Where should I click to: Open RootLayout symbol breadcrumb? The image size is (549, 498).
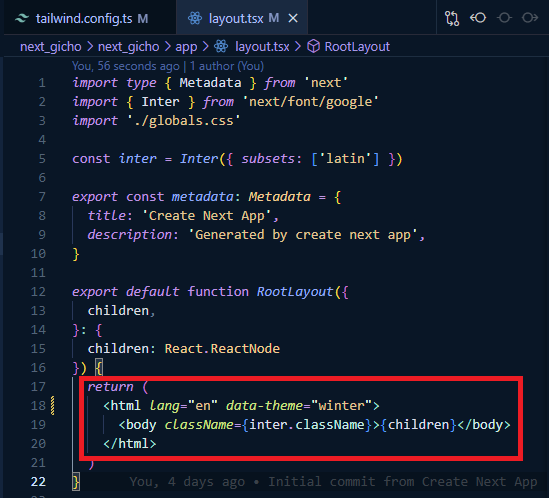tap(357, 47)
